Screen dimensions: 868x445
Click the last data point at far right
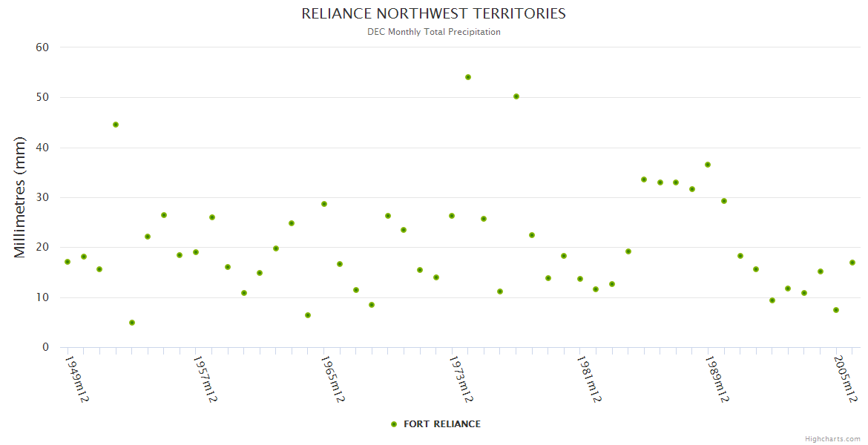(x=852, y=263)
